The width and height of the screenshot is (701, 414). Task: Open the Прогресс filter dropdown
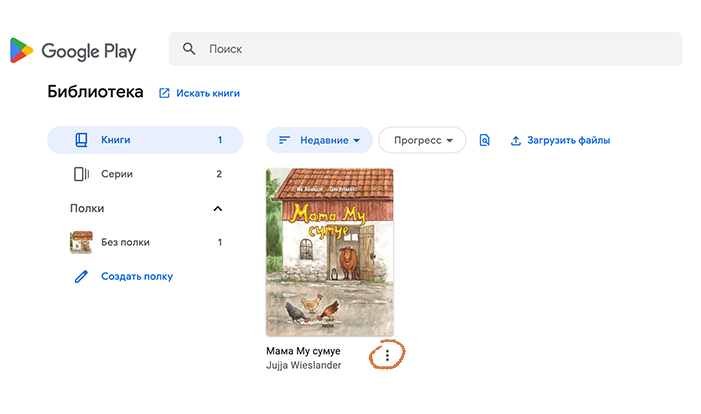pos(422,140)
